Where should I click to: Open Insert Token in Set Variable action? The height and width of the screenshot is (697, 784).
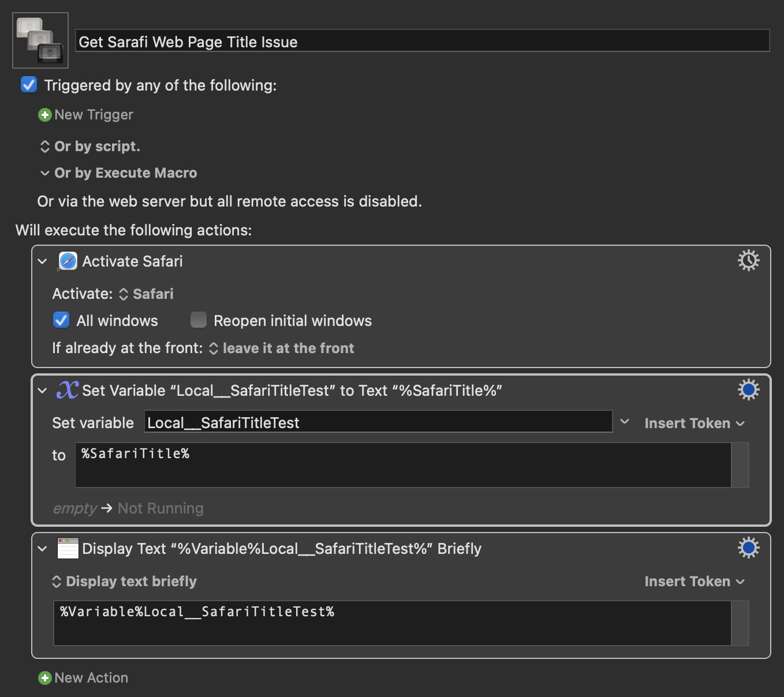pos(695,424)
